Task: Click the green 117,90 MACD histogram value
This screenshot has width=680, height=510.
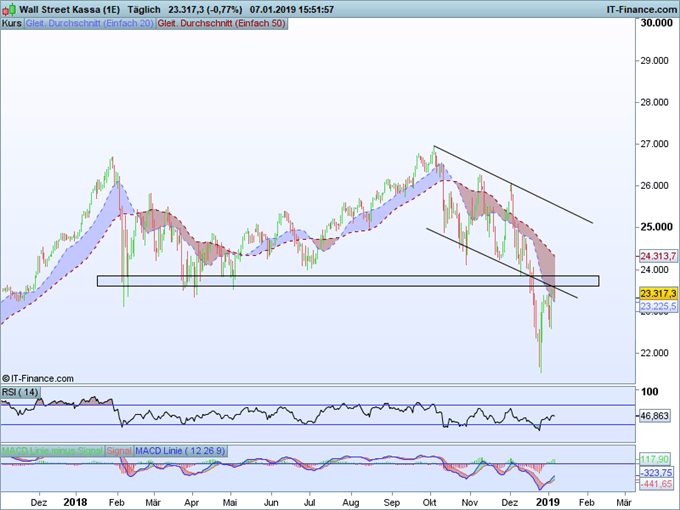Action: click(655, 459)
